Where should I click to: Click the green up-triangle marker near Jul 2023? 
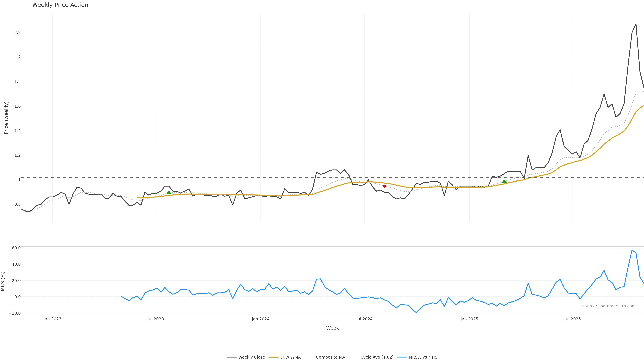pyautogui.click(x=169, y=192)
